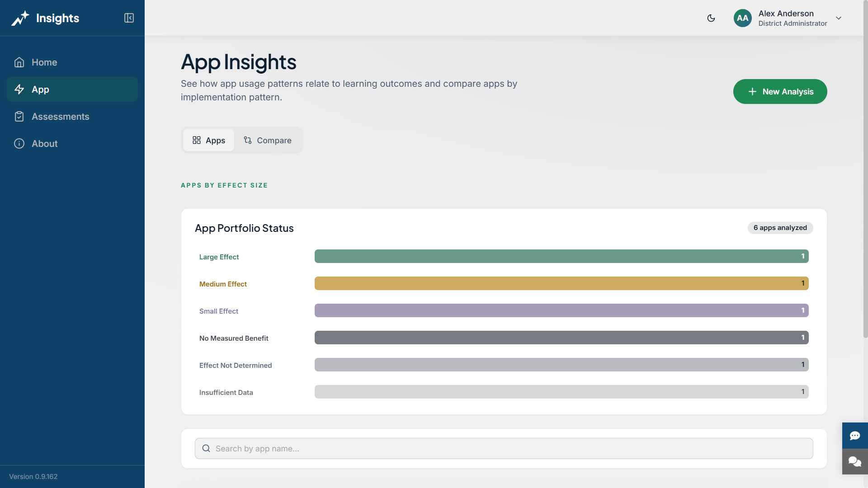Image resolution: width=868 pixels, height=488 pixels.
Task: Collapse the sidebar panel icon
Action: (x=129, y=18)
